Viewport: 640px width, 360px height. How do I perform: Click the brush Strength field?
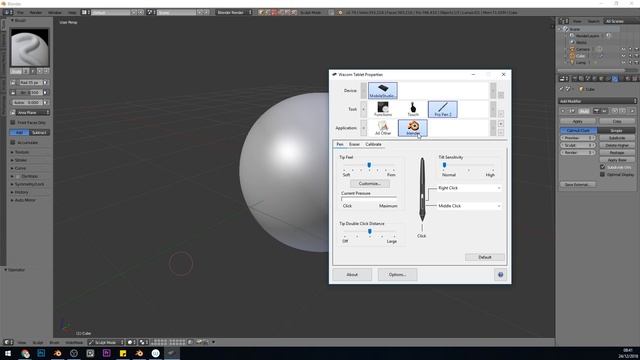click(29, 93)
